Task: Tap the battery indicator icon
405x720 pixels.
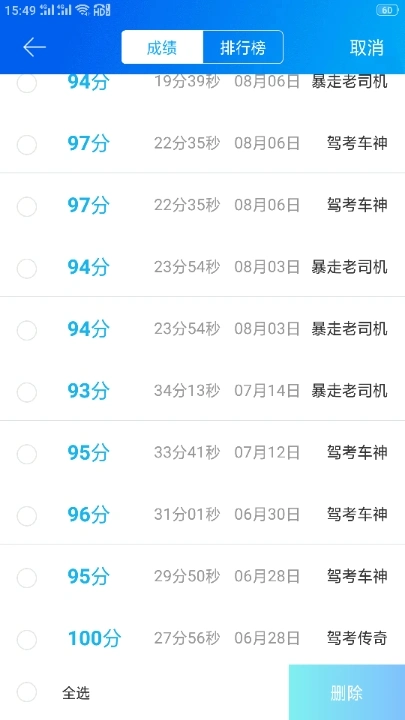Action: pyautogui.click(x=387, y=11)
